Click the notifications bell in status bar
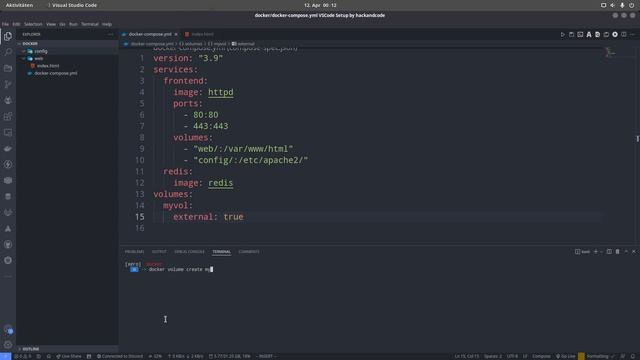This screenshot has width=640, height=360. coord(633,356)
